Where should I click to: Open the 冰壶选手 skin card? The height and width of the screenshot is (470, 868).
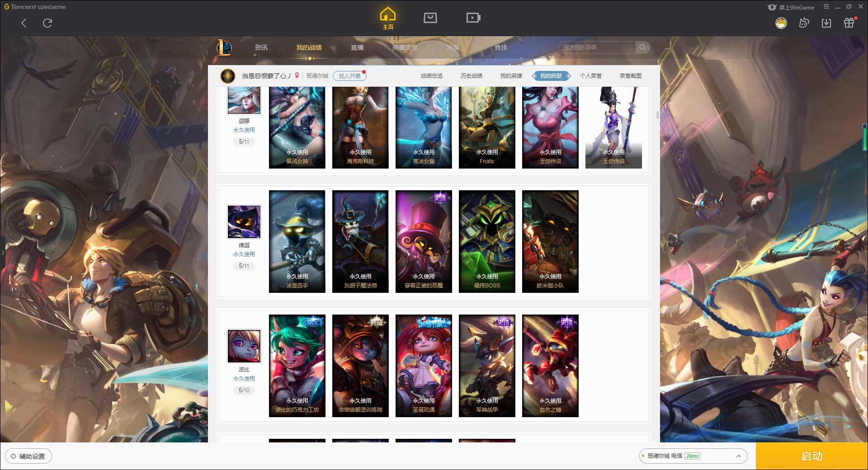297,241
